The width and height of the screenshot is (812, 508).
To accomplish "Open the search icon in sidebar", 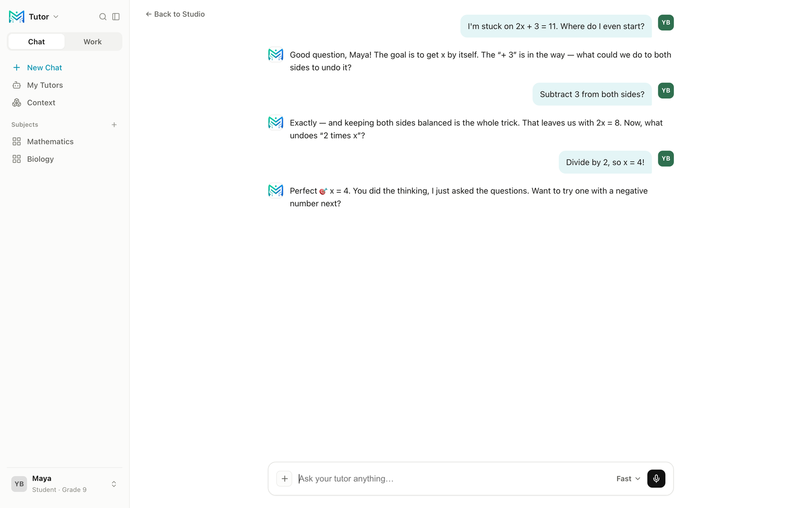I will coord(103,17).
